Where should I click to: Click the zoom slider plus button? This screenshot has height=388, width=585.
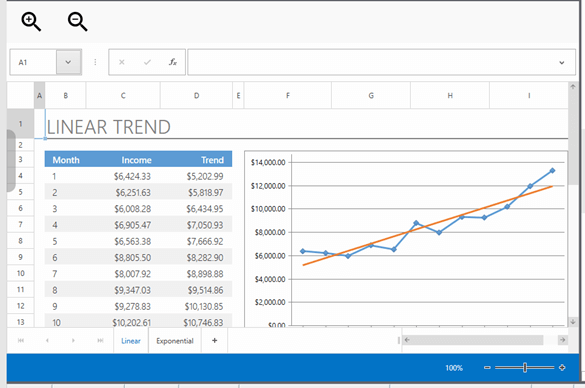(x=562, y=367)
